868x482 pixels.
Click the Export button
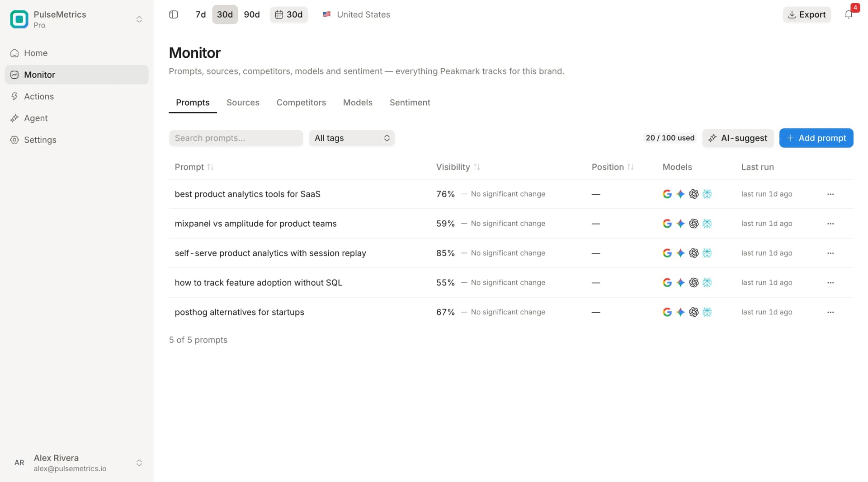click(x=807, y=14)
